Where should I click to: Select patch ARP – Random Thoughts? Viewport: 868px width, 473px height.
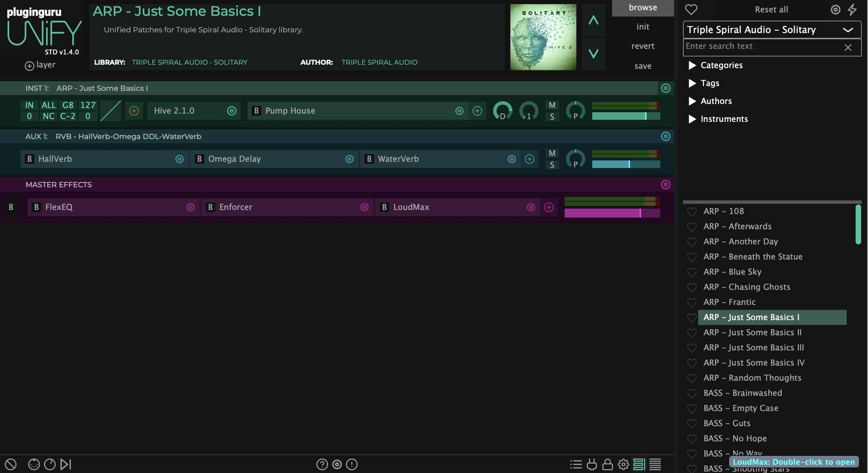pyautogui.click(x=772, y=378)
